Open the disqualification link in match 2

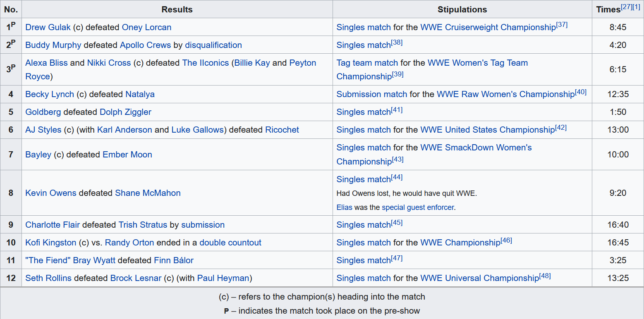[x=213, y=45]
